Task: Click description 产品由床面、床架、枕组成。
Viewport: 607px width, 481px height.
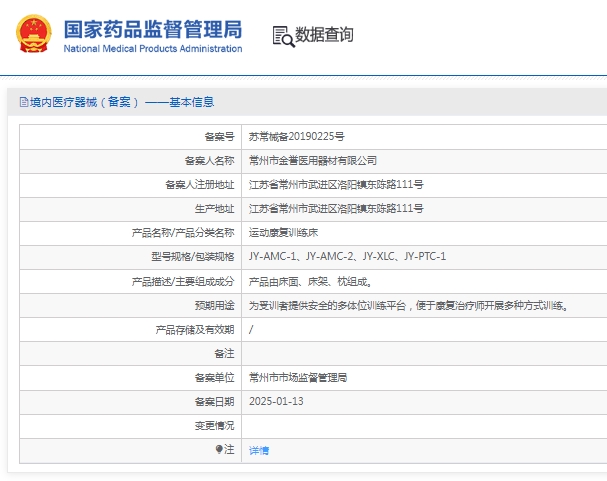Action: click(310, 282)
